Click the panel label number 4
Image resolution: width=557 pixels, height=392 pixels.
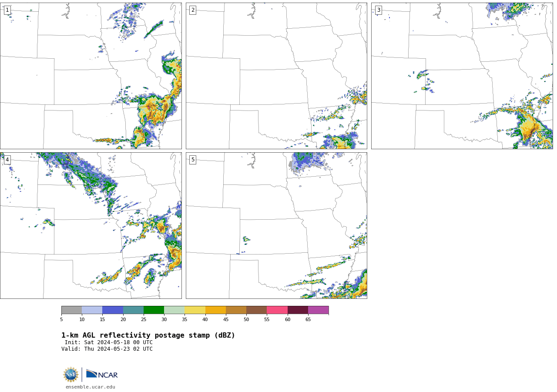[x=7, y=160]
